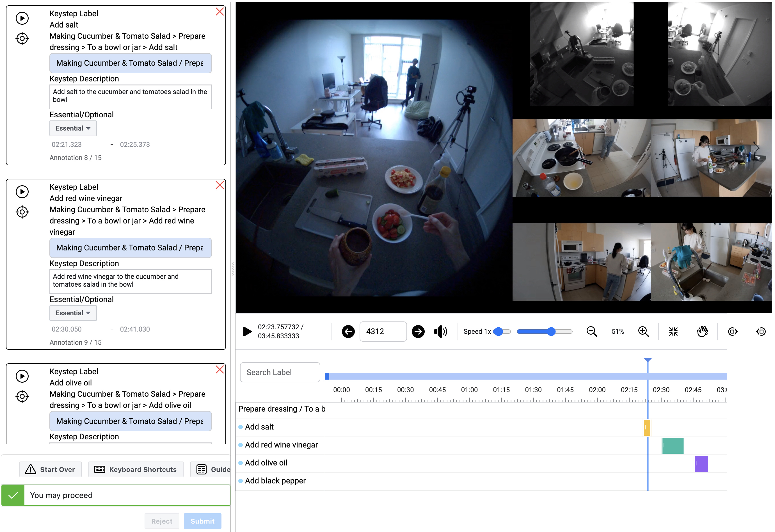Screen dimensions: 775x532
Task: Open Essential dropdown for red wine vinegar
Action: (73, 313)
